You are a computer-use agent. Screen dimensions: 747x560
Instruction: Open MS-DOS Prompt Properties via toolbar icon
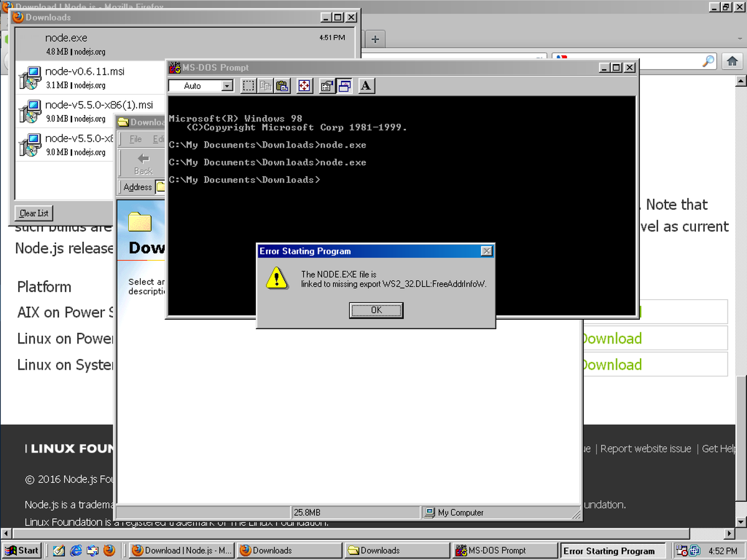[327, 86]
